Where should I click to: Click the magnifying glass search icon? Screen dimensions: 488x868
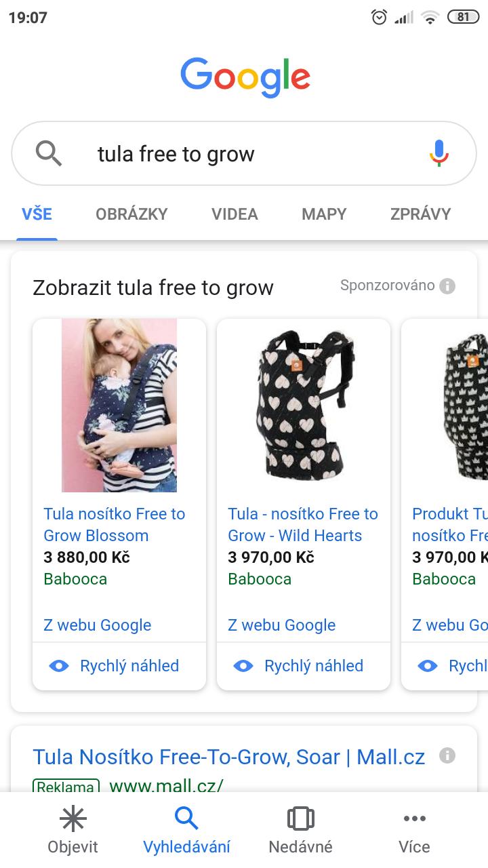tap(49, 154)
